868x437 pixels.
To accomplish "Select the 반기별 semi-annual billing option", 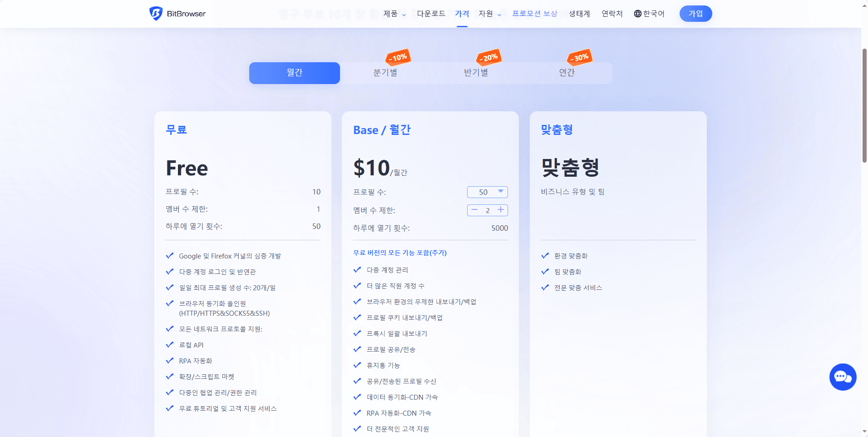I will click(476, 73).
